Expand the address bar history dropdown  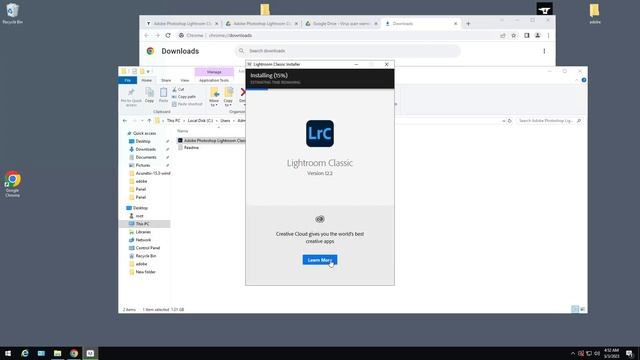503,121
